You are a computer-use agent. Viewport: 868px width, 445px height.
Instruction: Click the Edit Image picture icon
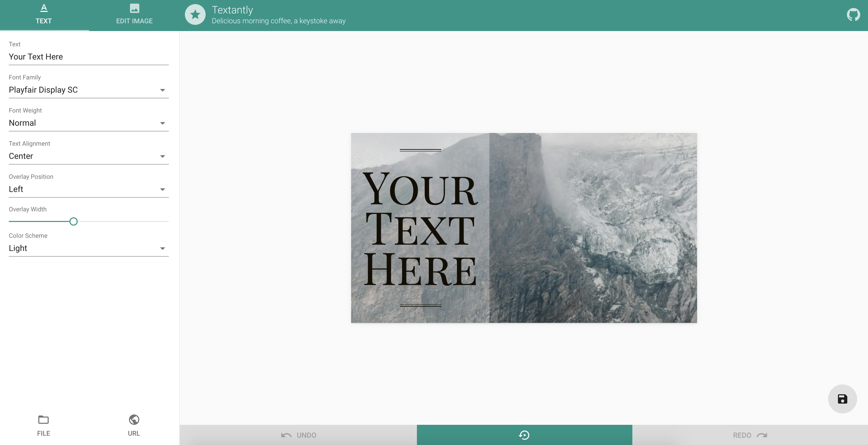[134, 8]
